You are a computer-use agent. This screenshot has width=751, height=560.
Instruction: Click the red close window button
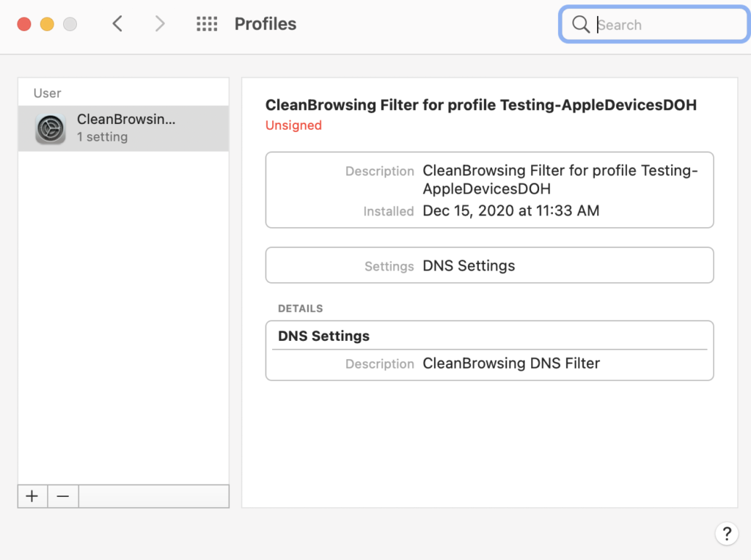pyautogui.click(x=24, y=24)
